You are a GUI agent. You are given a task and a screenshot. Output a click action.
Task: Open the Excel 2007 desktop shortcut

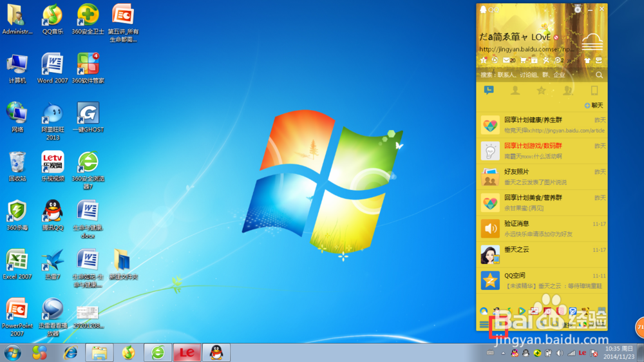click(17, 264)
